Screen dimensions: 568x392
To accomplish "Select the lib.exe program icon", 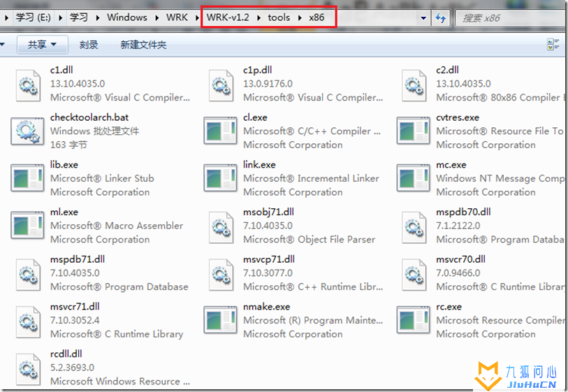I will pyautogui.click(x=27, y=178).
